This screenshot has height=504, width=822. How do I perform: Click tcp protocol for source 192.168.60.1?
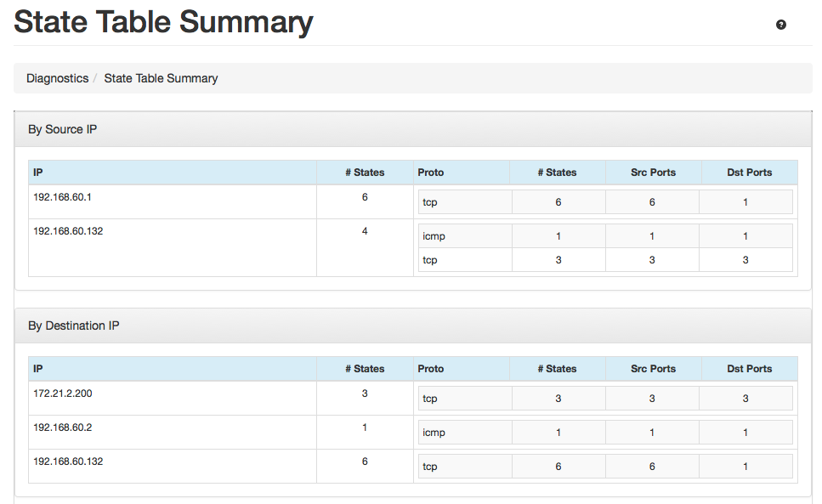pyautogui.click(x=430, y=202)
